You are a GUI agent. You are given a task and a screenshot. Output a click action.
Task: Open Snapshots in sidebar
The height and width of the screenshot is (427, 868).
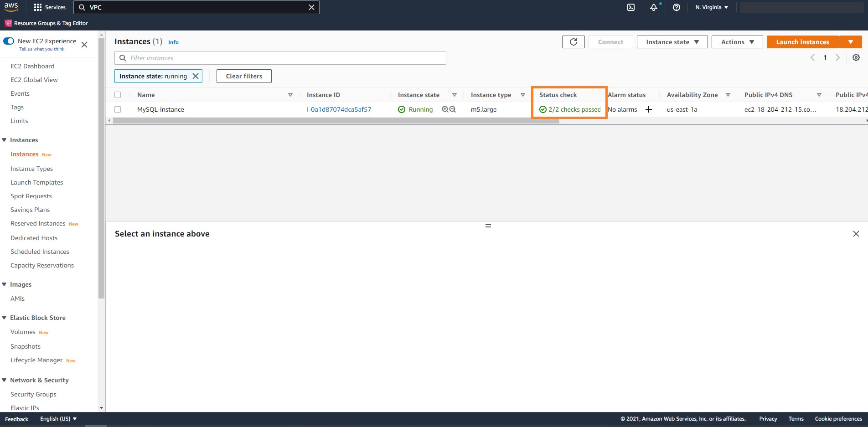26,346
